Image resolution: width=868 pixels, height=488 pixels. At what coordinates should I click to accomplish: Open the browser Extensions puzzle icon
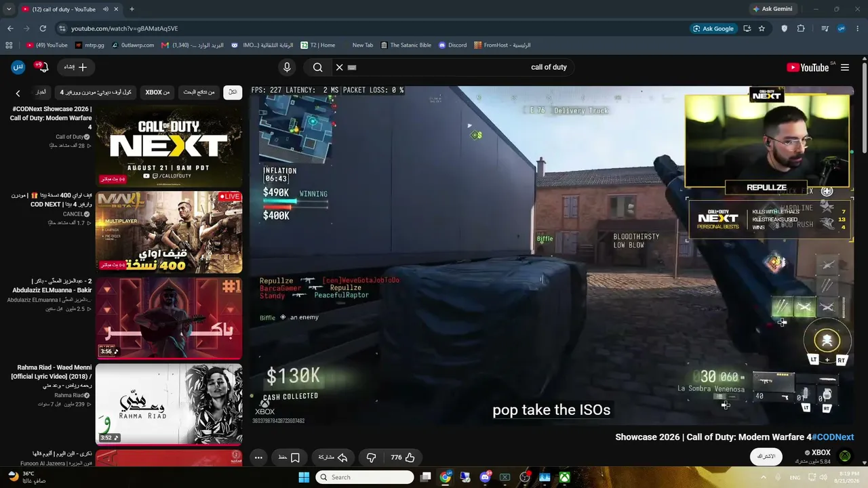coord(801,28)
